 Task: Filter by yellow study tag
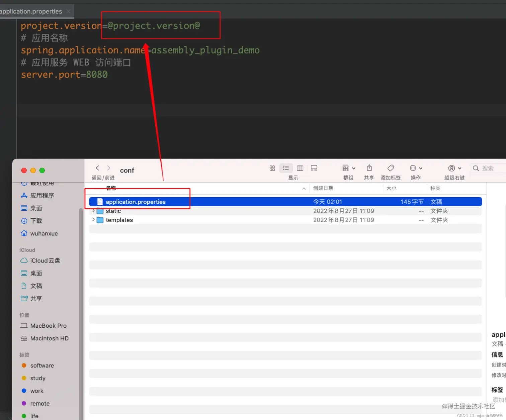pyautogui.click(x=33, y=378)
